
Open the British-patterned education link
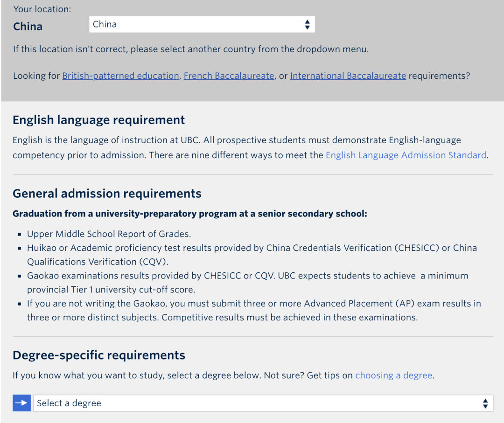[120, 76]
